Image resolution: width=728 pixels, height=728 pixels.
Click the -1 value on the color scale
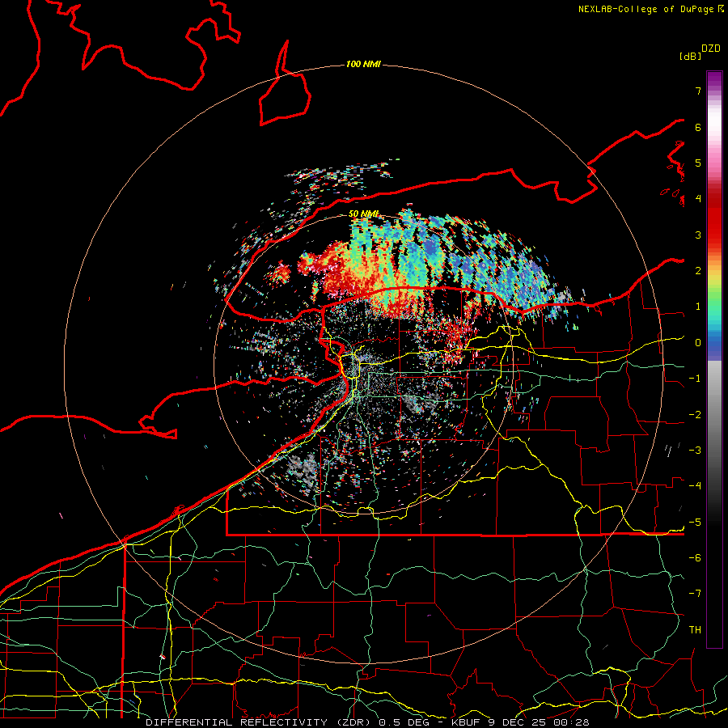(695, 379)
